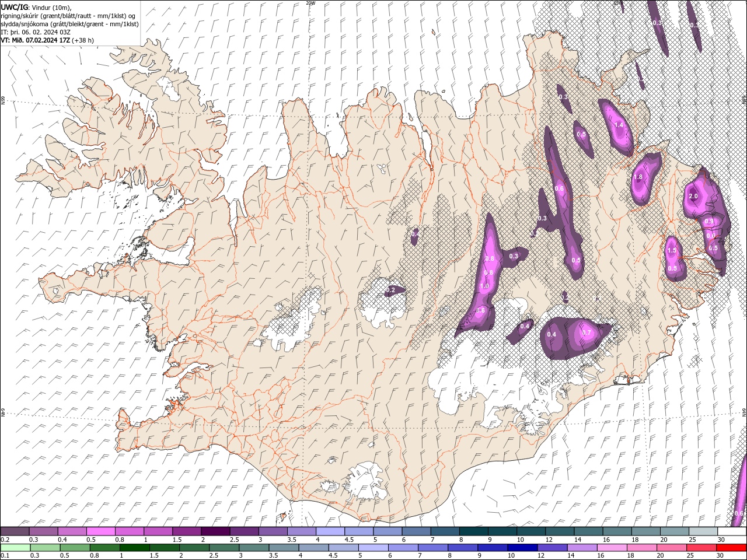Click the 2.0 snowfall value on the map

click(693, 197)
